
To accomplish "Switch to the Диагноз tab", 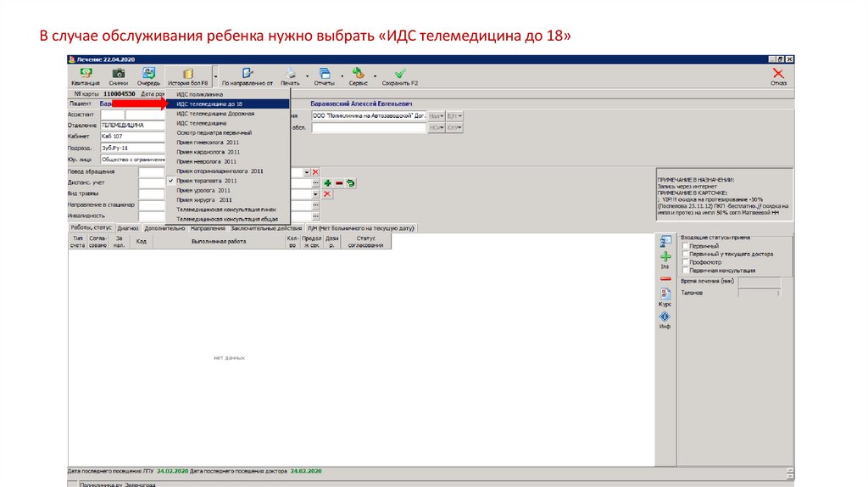I will [x=129, y=228].
